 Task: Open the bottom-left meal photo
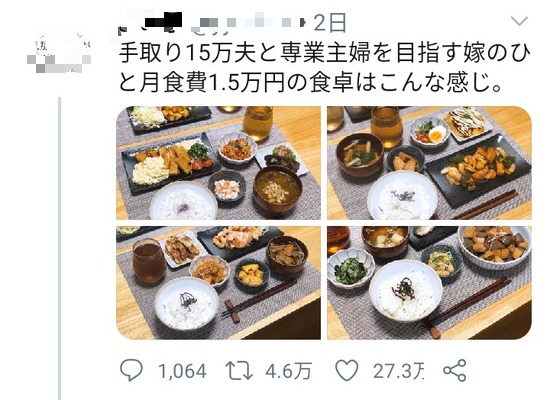pos(218,283)
